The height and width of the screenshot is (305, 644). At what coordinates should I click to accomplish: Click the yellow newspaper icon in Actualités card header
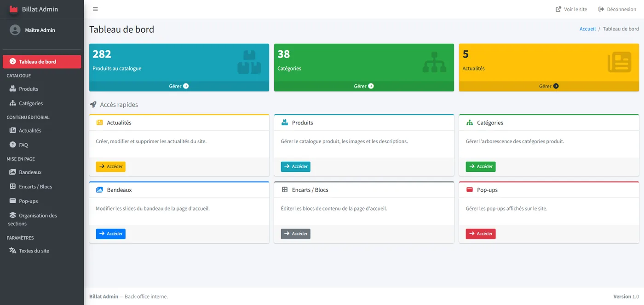click(x=99, y=123)
